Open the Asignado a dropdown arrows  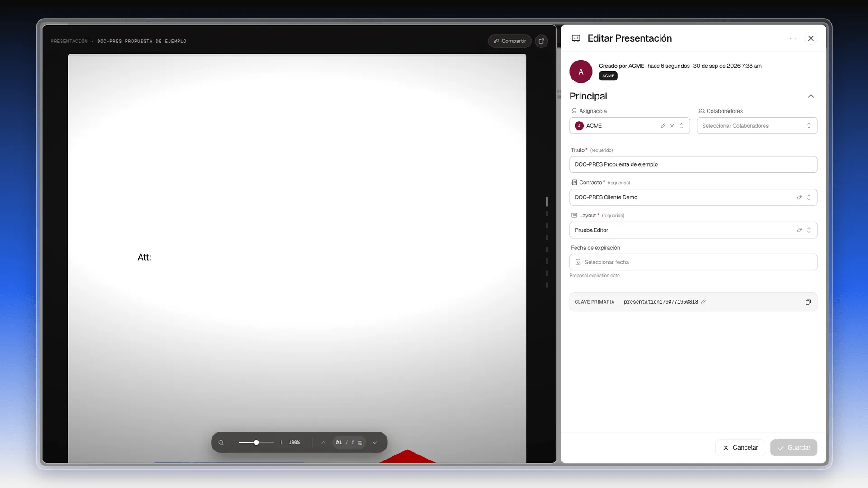point(682,126)
